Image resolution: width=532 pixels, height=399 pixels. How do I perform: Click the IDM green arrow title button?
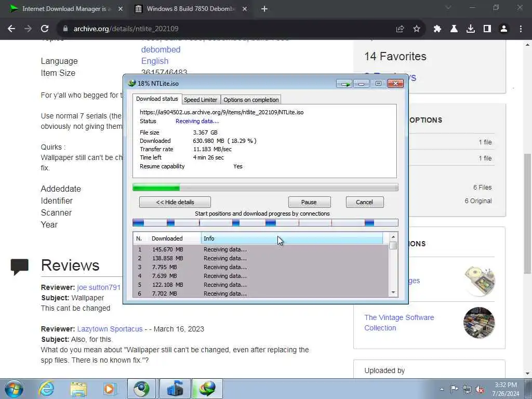click(x=344, y=84)
